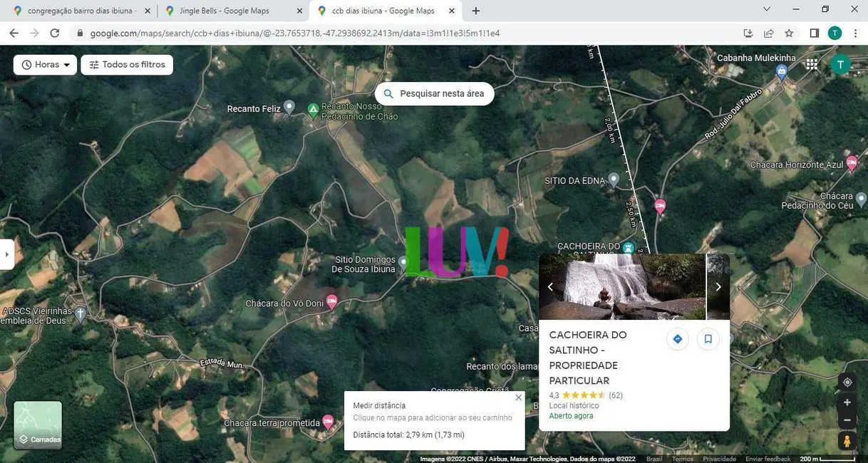Click the Directions icon on the place card
This screenshot has width=868, height=463.
pyautogui.click(x=677, y=339)
